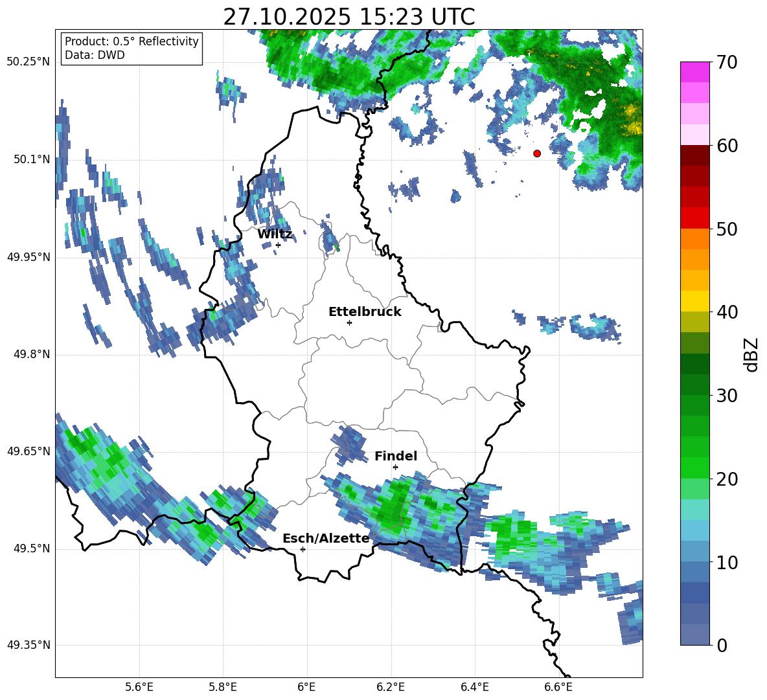767x700 pixels.
Task: Click the 49.95°N latitude label
Action: coord(29,257)
